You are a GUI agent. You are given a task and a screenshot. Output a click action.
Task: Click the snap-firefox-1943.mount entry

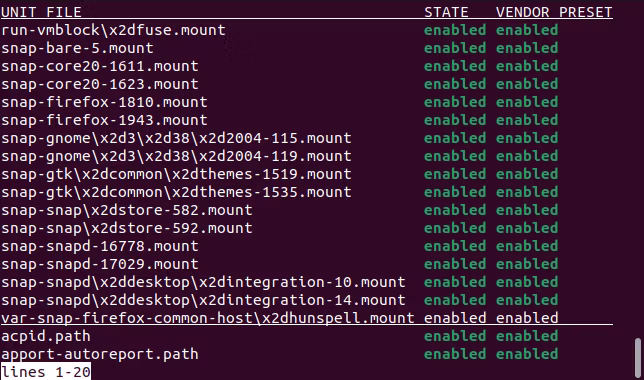(x=104, y=120)
